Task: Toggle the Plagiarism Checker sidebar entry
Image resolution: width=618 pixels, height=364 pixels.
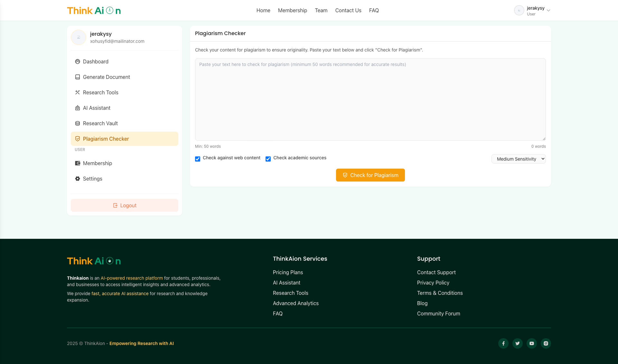Action: tap(106, 139)
